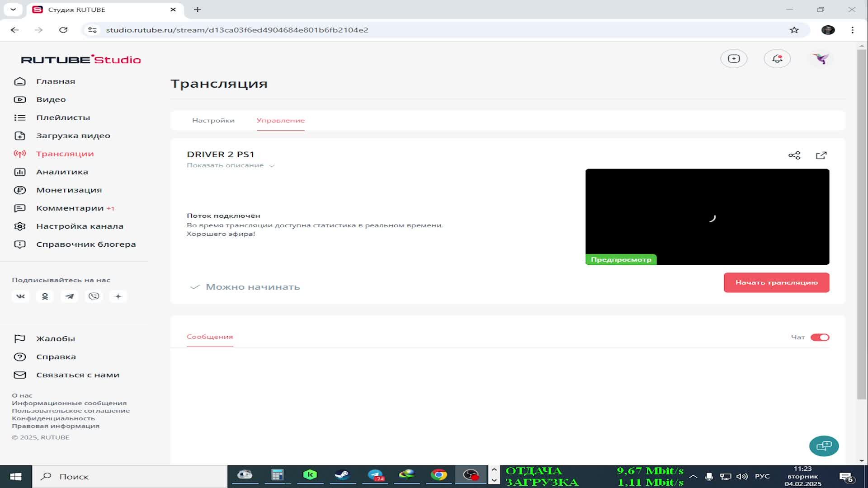Click the page vertical scrollbar
The height and width of the screenshot is (488, 868).
(861, 226)
